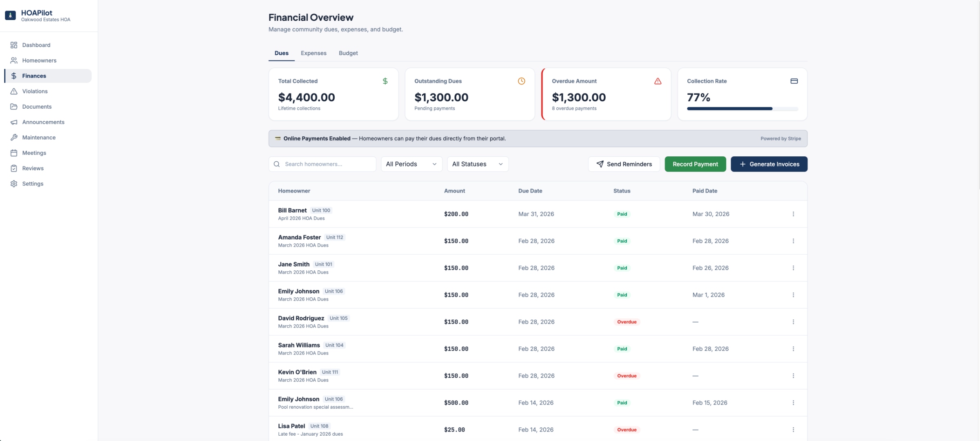Switch to the Expenses tab

[313, 53]
